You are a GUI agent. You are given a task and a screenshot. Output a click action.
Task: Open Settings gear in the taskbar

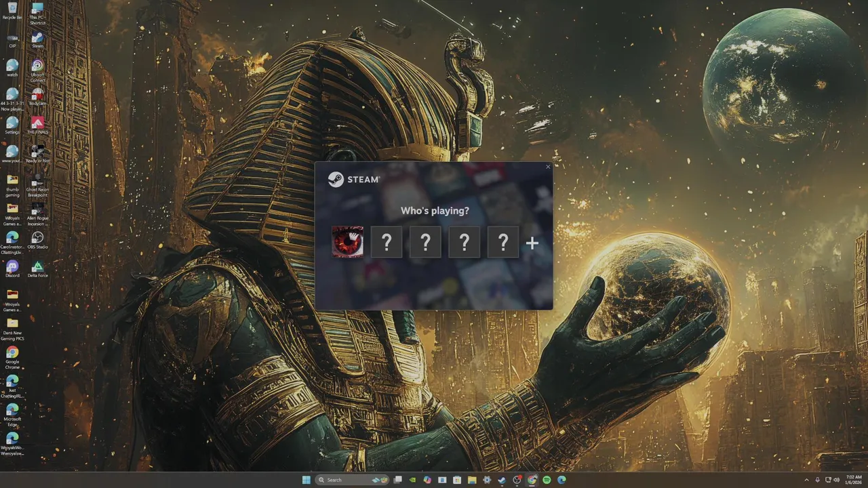click(487, 480)
